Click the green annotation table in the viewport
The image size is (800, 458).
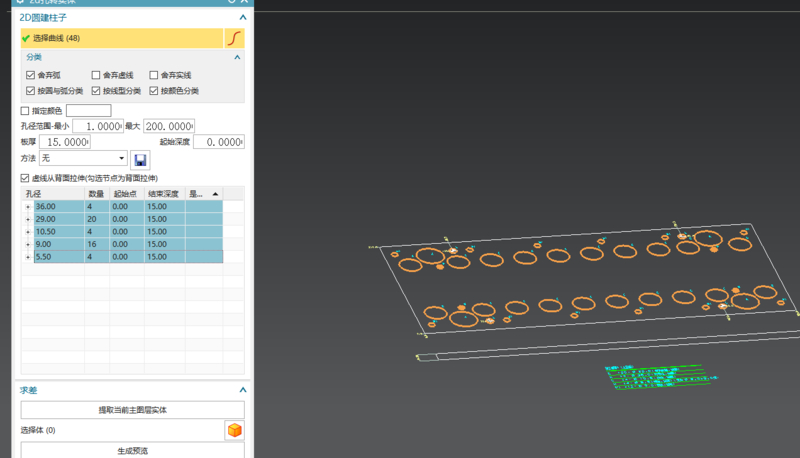point(660,377)
